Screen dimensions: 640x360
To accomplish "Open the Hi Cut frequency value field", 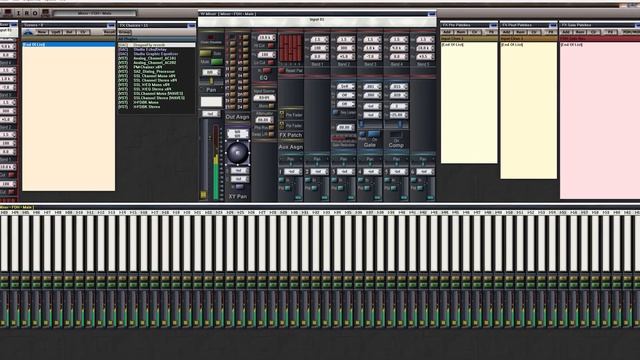I will pos(266,38).
